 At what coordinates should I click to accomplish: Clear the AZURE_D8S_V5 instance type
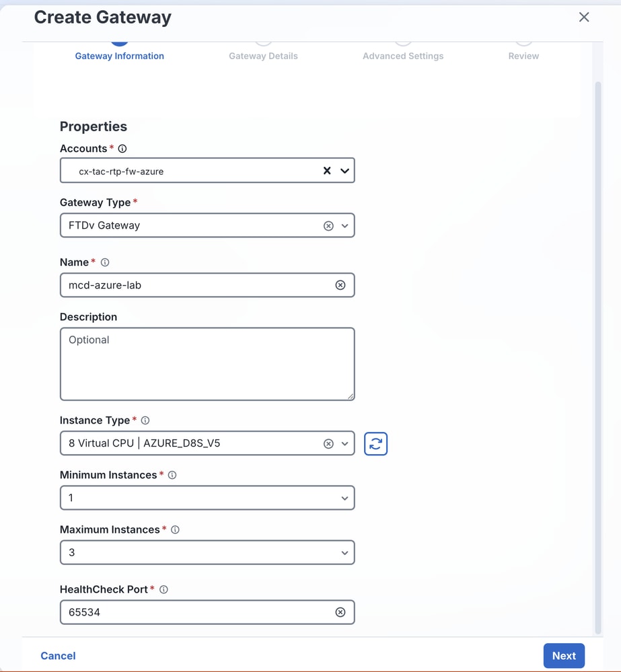pos(328,443)
